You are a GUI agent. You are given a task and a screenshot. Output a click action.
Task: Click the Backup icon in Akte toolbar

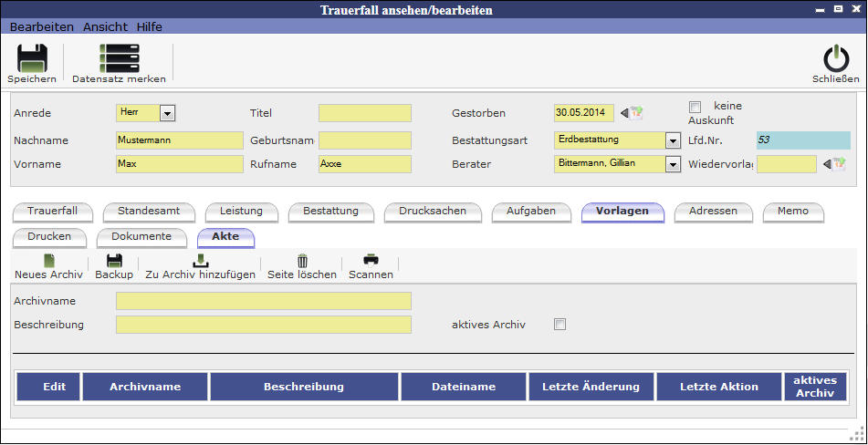pos(114,261)
